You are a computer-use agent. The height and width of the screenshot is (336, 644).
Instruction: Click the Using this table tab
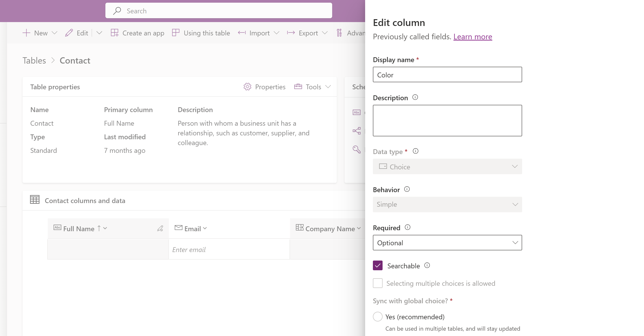201,33
